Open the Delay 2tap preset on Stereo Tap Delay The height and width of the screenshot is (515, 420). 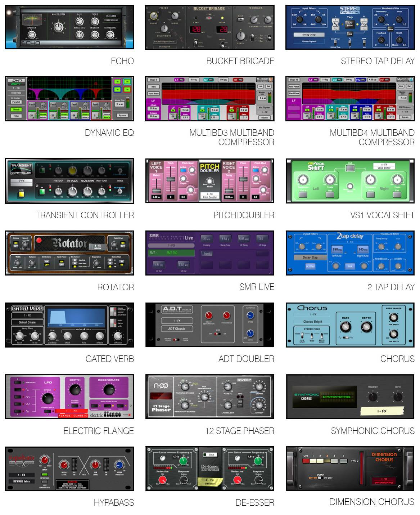click(x=309, y=35)
